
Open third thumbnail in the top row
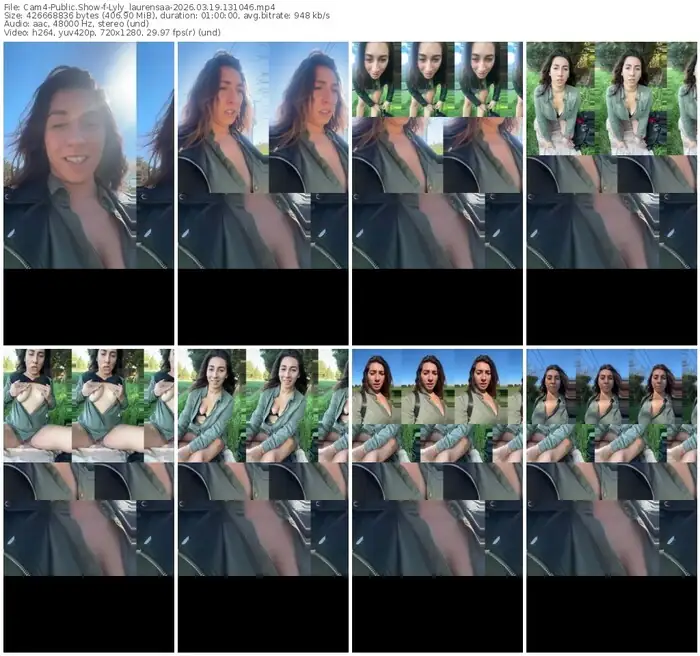[438, 193]
